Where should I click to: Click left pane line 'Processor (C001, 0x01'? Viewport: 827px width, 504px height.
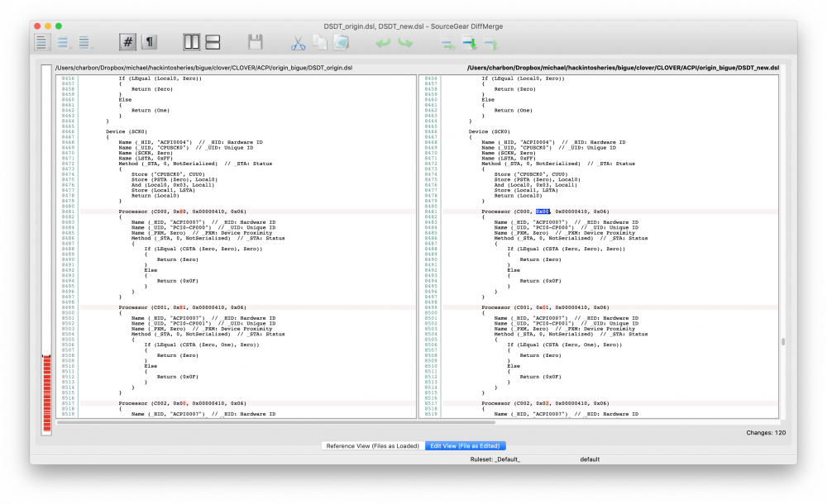(x=182, y=307)
